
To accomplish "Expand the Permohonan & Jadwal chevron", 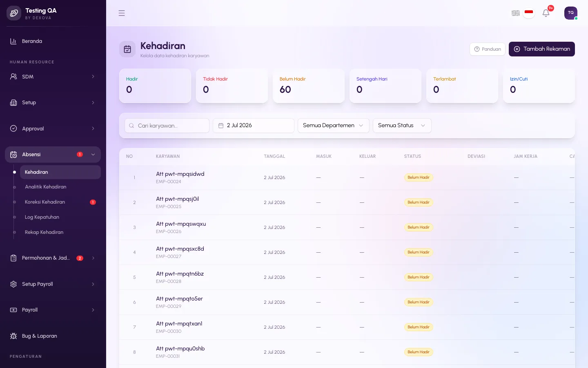I will tap(93, 258).
